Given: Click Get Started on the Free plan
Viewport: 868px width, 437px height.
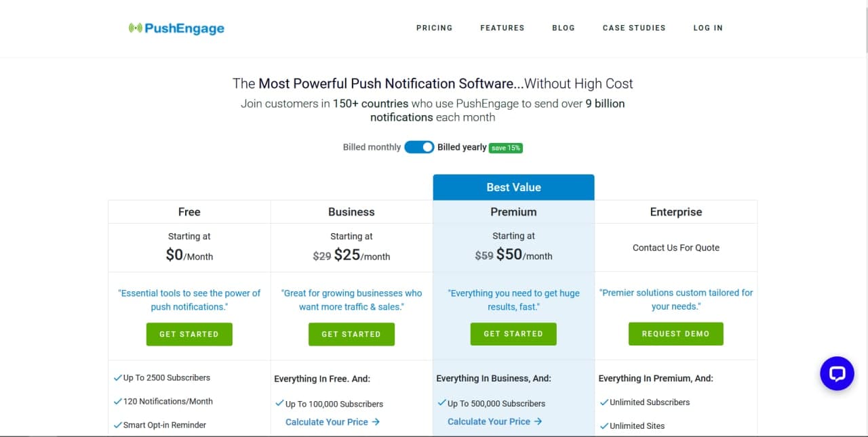Looking at the screenshot, I should click(x=189, y=334).
